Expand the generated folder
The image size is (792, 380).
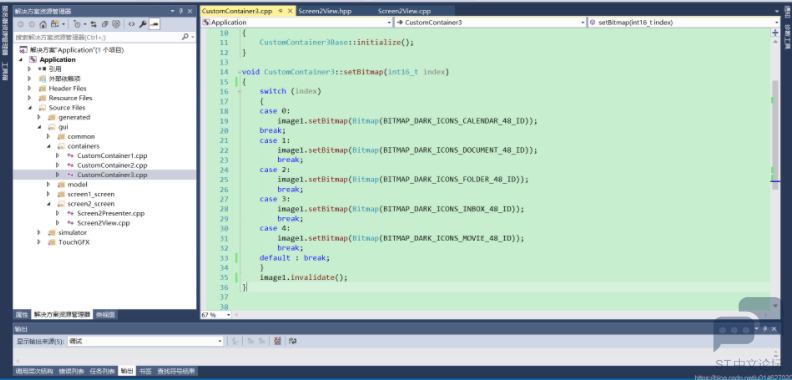click(39, 117)
